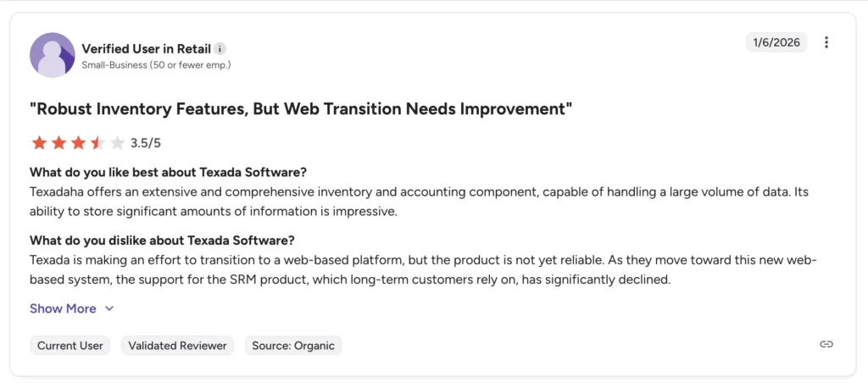Click the review date 1/6/2026 badge
The image size is (868, 388).
point(776,42)
